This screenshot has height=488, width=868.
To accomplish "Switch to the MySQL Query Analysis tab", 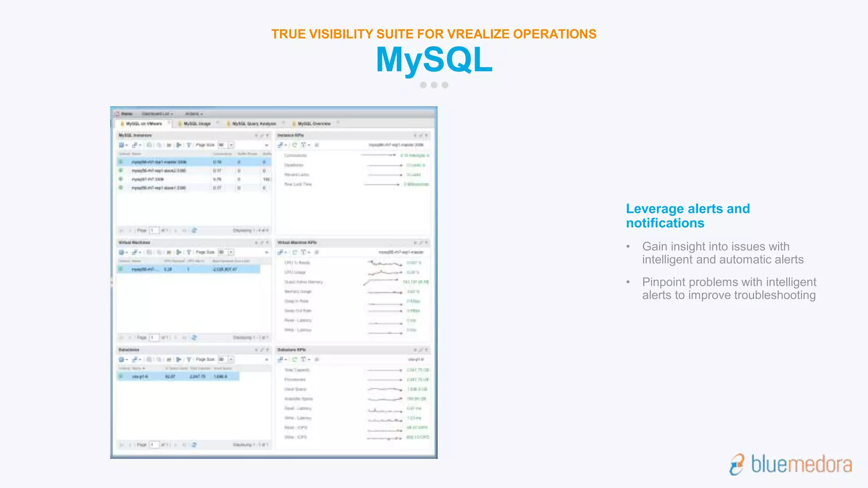I will 253,124.
